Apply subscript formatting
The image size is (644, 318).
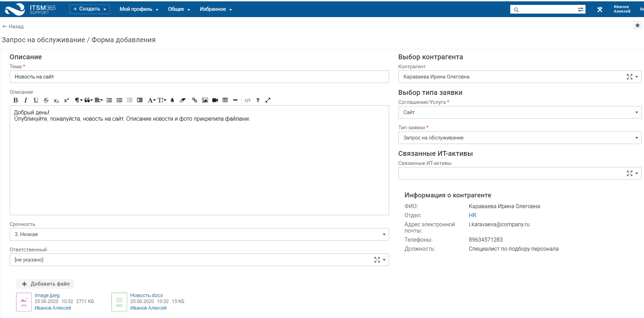(x=56, y=100)
